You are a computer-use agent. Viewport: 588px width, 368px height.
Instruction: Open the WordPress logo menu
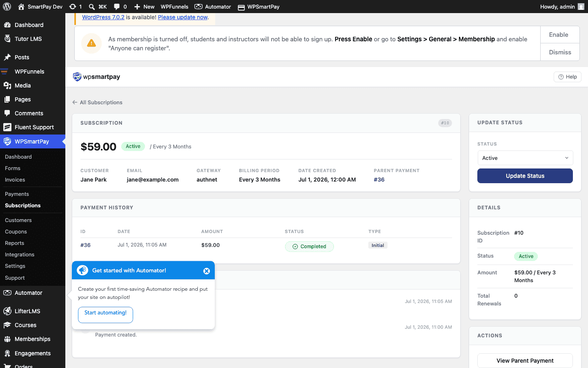click(7, 7)
